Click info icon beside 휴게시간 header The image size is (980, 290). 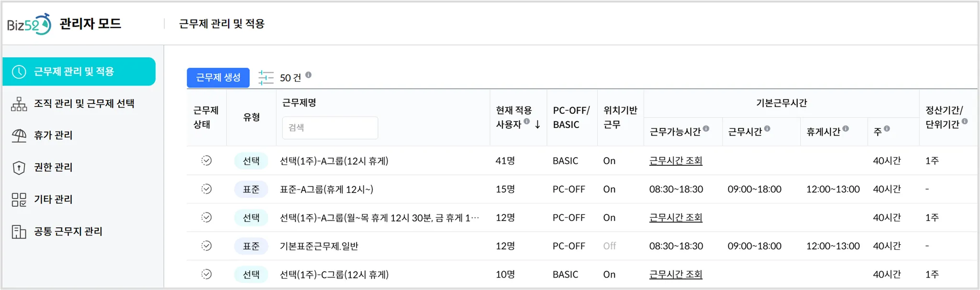[x=846, y=129]
